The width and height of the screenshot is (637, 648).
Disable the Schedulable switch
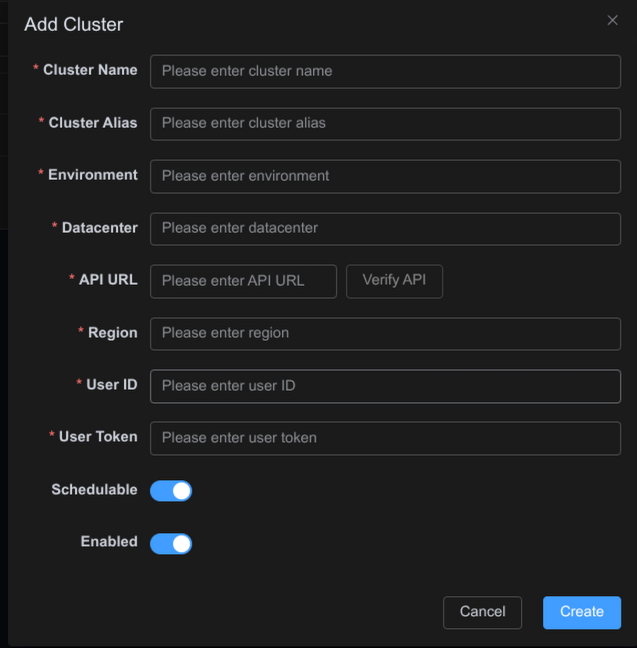pos(171,491)
